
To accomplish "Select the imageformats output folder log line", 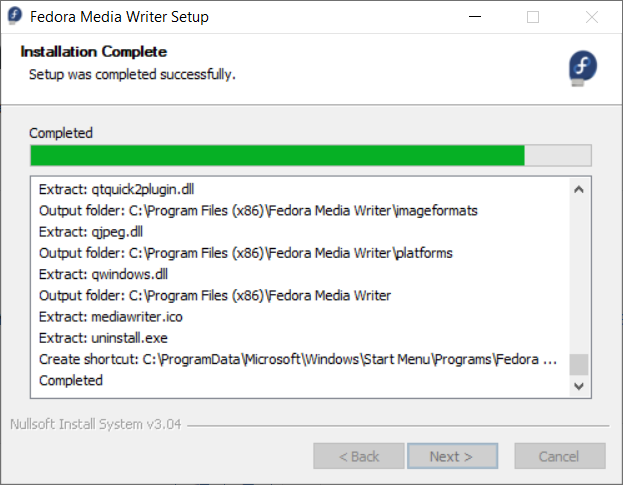I will click(x=258, y=211).
